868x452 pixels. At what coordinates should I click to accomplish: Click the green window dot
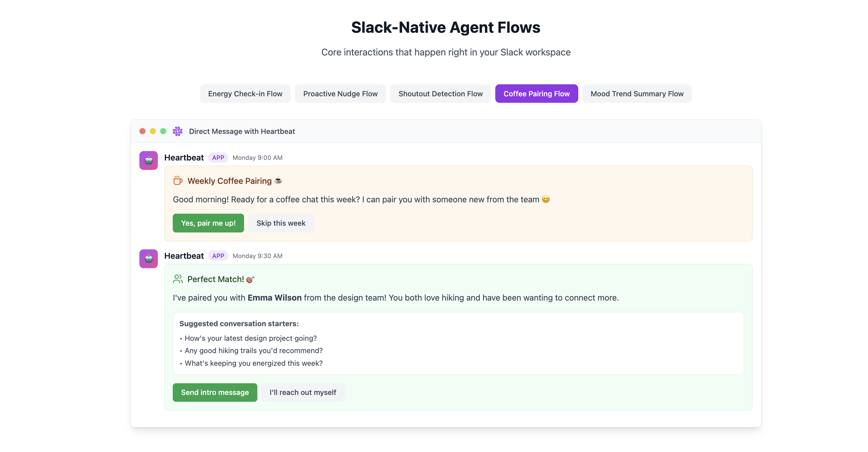163,131
